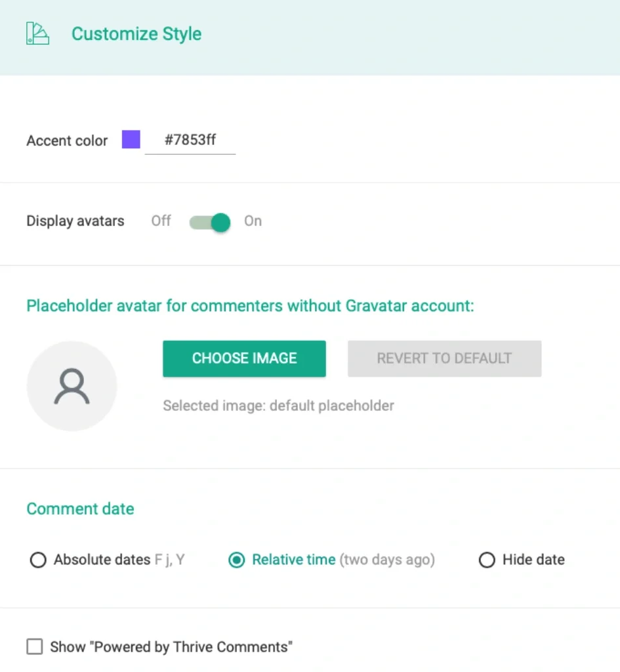Screen dimensions: 620x672
Task: Click the "Display avatars" label
Action: 75,221
